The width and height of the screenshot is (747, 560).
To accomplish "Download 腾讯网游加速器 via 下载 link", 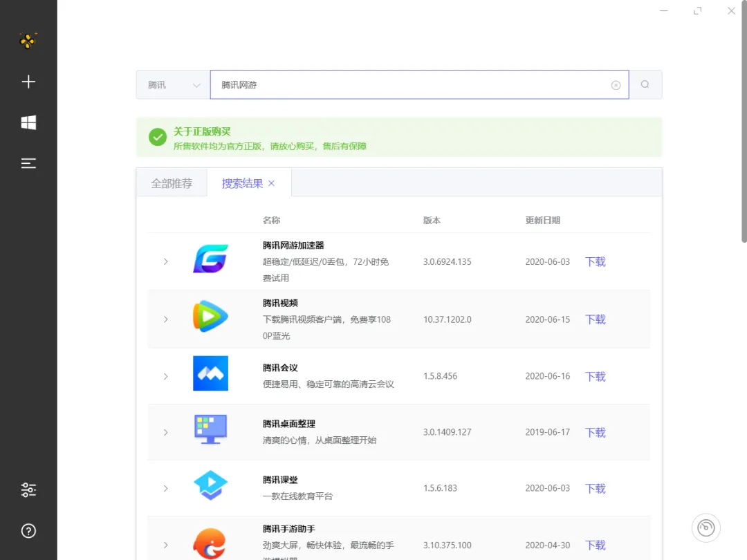I will click(596, 261).
